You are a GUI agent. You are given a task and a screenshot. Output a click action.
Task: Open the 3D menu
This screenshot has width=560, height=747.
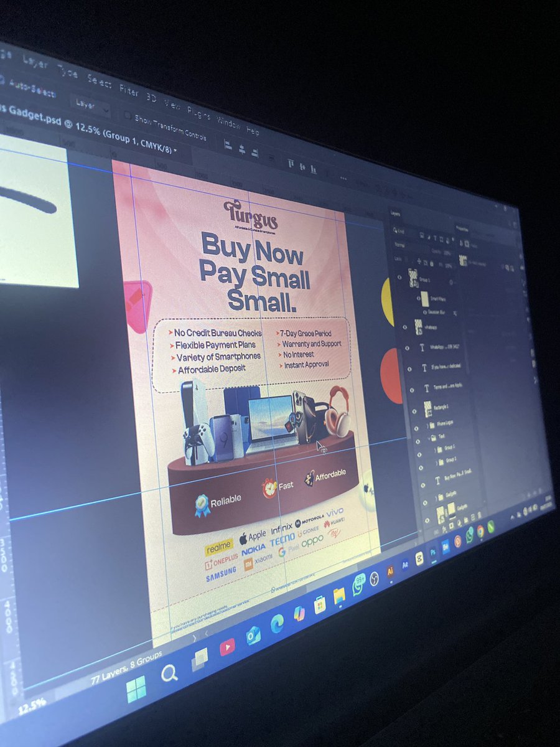click(151, 98)
